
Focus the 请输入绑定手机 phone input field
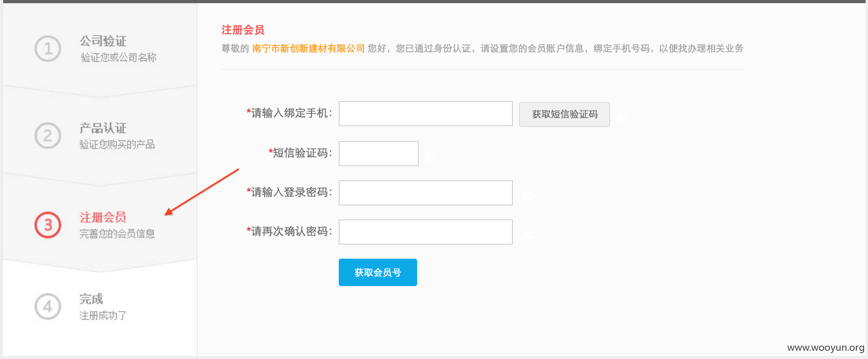(426, 114)
